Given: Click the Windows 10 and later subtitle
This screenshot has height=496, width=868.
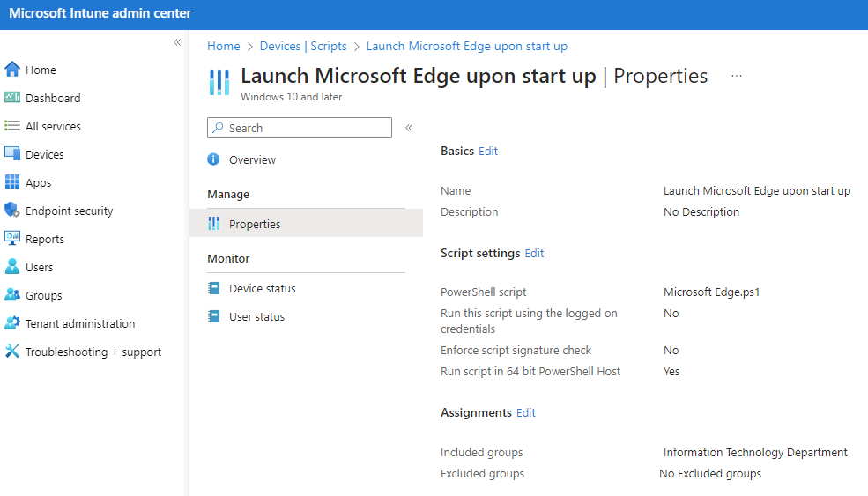Looking at the screenshot, I should pyautogui.click(x=291, y=97).
